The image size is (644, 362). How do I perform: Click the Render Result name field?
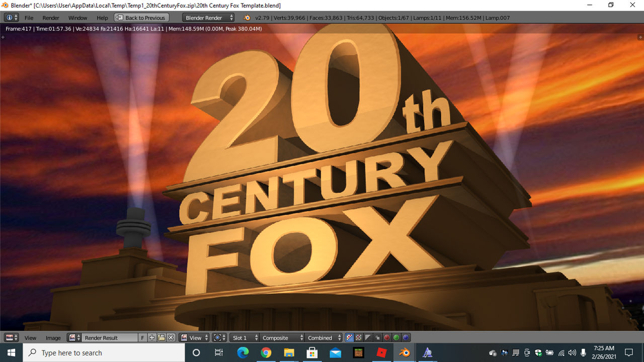pos(110,338)
